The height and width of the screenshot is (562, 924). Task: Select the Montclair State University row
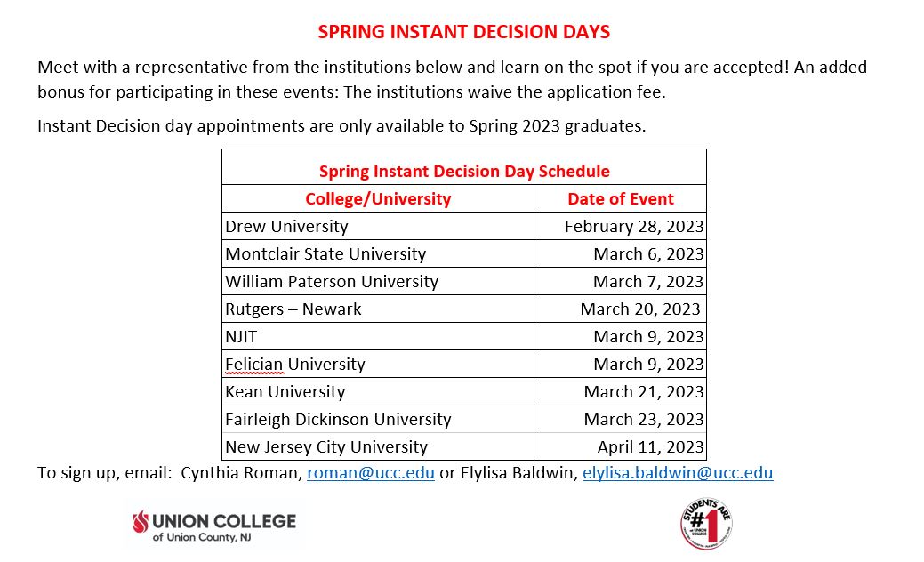pos(463,254)
